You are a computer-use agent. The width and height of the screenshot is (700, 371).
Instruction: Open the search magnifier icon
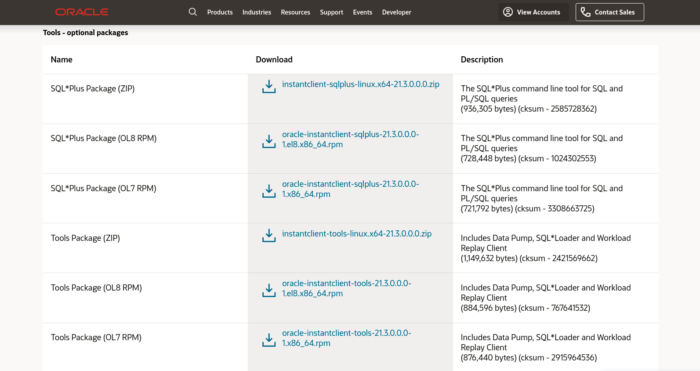192,12
